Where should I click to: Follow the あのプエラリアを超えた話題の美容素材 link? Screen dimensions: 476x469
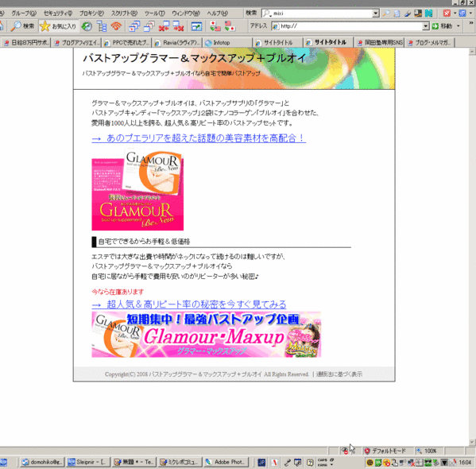(199, 138)
